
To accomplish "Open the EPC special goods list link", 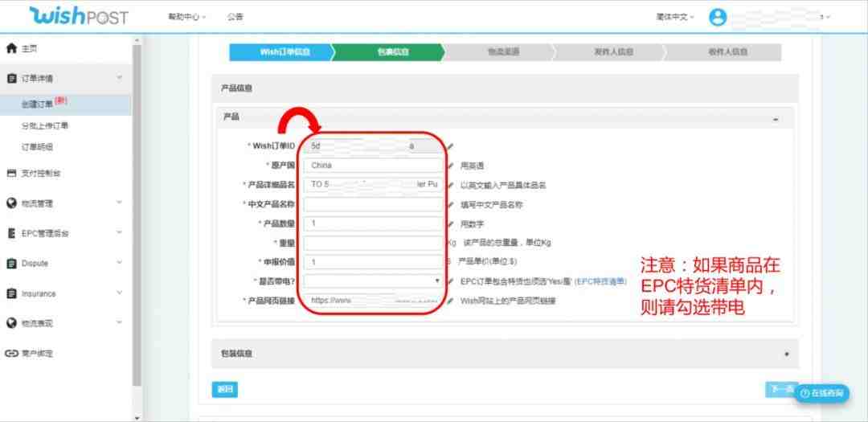I will click(x=602, y=281).
